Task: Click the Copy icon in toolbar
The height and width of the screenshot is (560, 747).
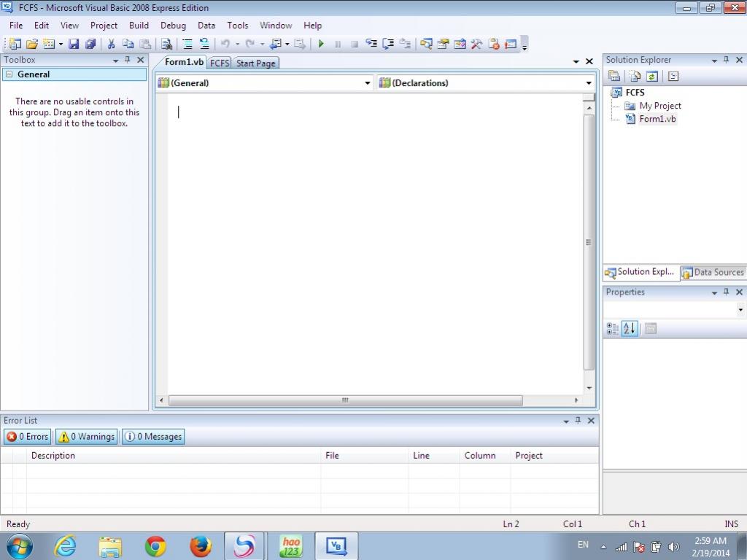Action: point(128,44)
